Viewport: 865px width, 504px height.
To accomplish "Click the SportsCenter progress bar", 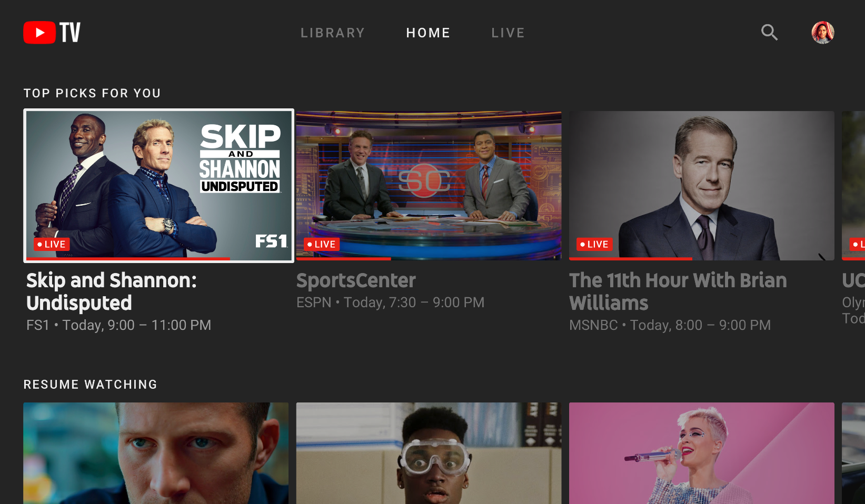I will (429, 259).
